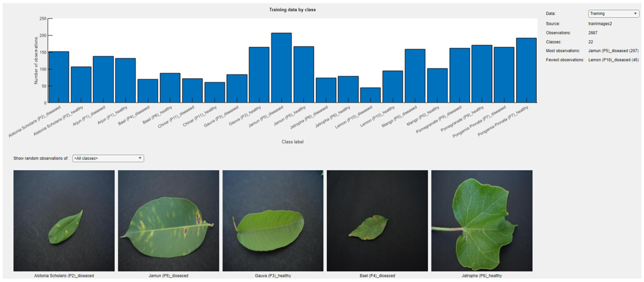Click the Jatropha (P6)_healthy leaf image
The image size is (644, 282).
pos(482,221)
